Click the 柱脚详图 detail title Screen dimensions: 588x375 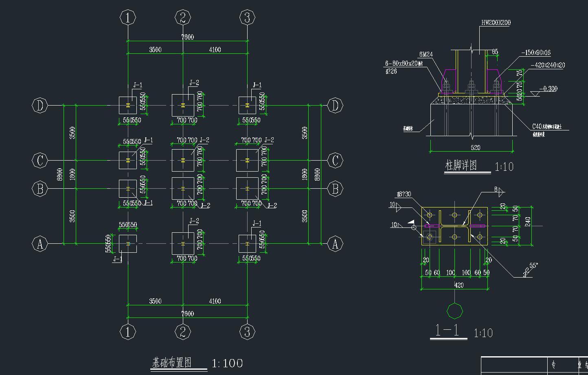[x=461, y=165]
